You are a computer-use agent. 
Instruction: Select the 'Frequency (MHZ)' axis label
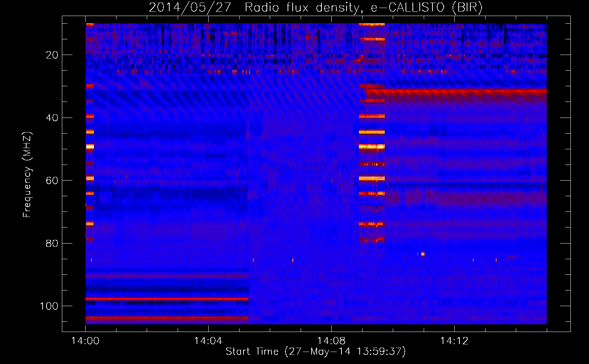tap(27, 175)
